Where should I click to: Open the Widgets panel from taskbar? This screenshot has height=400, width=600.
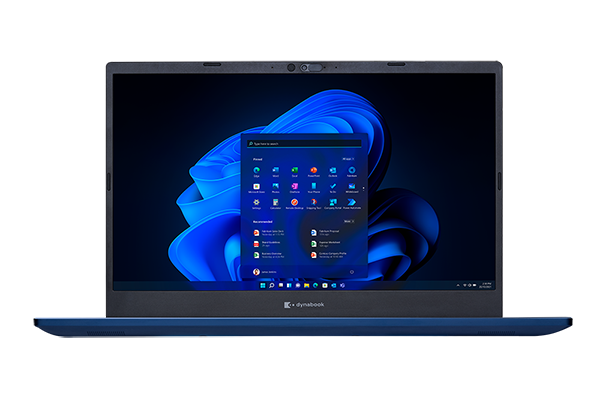pyautogui.click(x=289, y=286)
